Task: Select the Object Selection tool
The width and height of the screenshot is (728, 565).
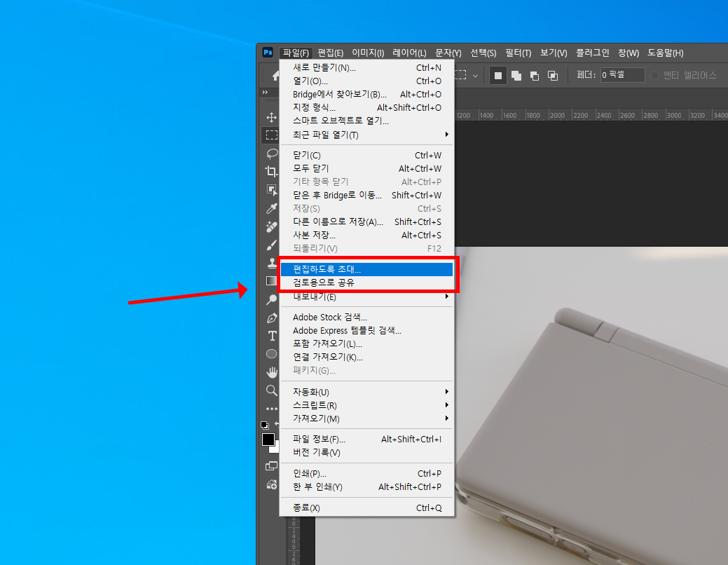Action: pos(272,190)
